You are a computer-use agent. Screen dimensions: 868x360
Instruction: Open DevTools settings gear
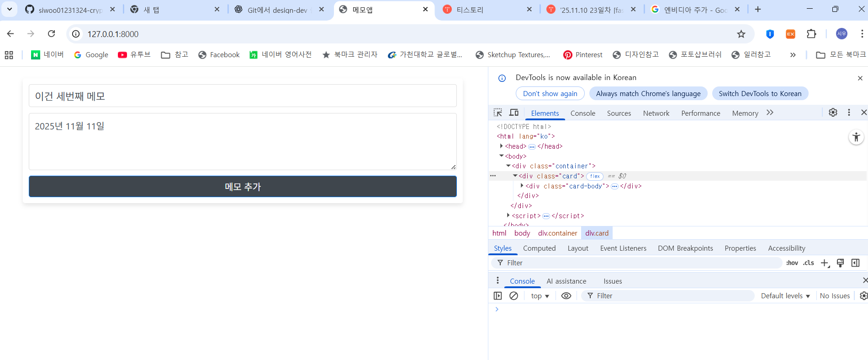click(x=833, y=113)
